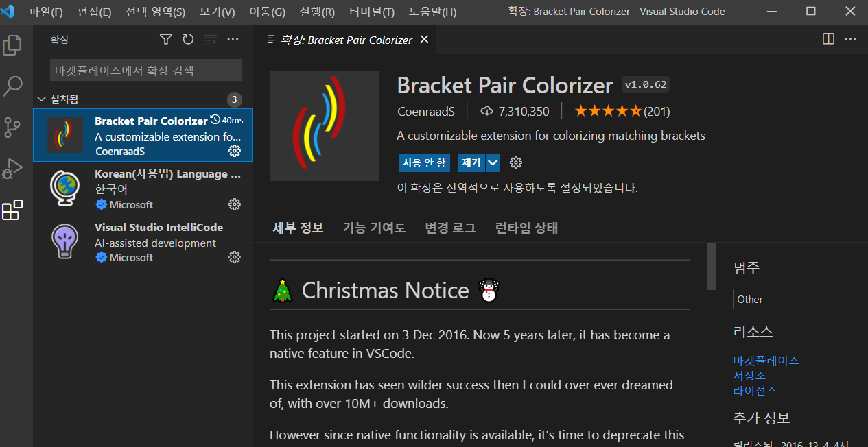Open the Search view in activity bar

point(13,86)
